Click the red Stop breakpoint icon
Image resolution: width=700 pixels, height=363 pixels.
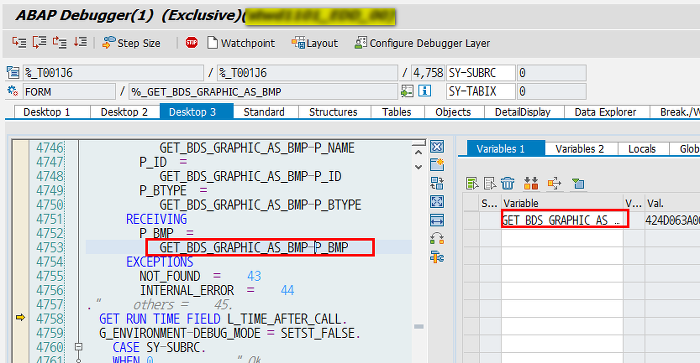192,43
